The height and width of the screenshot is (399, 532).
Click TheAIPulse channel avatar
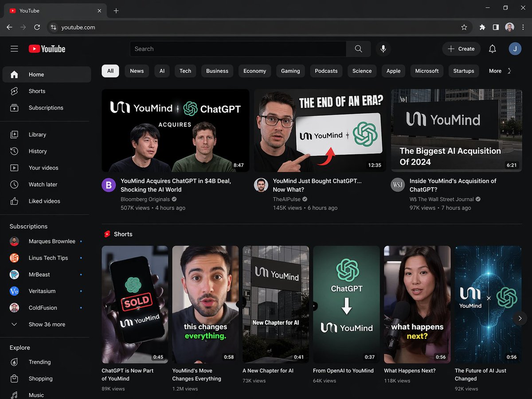click(261, 185)
